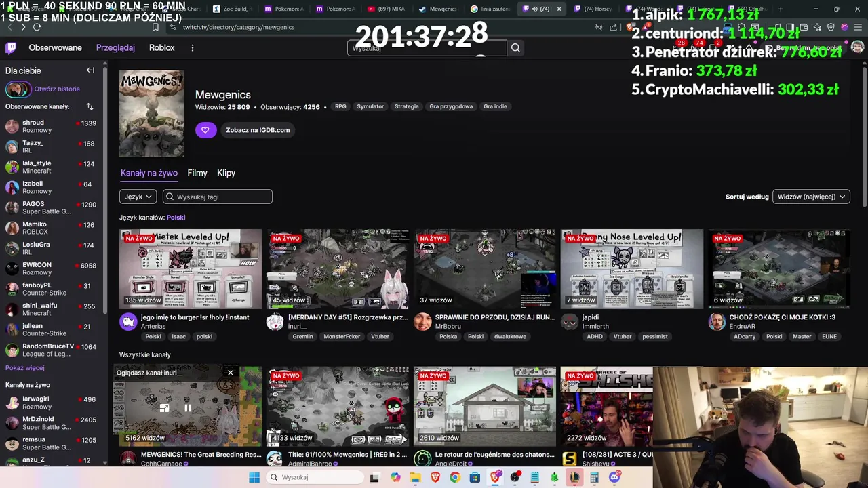Click AdmiralBahroo channel avatar
Screen dimensions: 868x488
(275, 459)
